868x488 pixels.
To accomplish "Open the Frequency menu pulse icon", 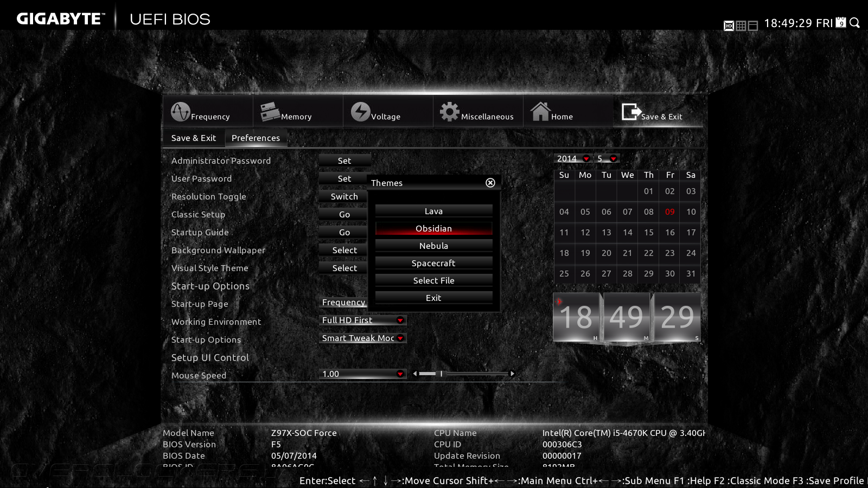I will click(181, 112).
